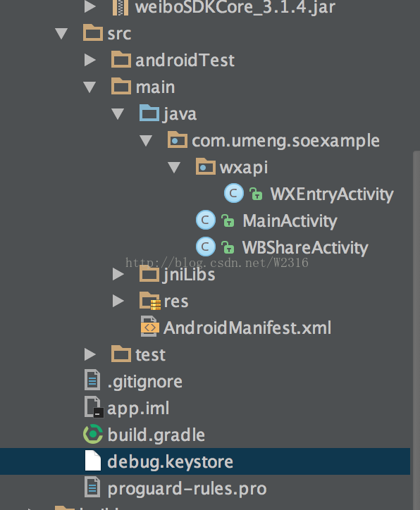Expand the jniLibs folder arrow
The image size is (420, 510).
click(118, 274)
